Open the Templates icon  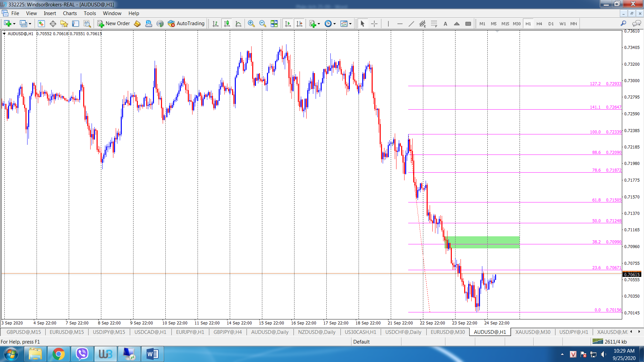click(344, 23)
